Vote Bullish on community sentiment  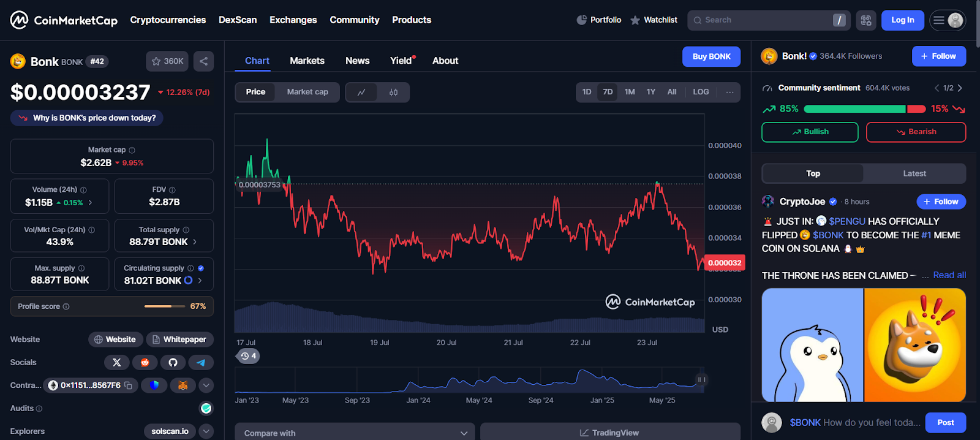[x=810, y=132]
